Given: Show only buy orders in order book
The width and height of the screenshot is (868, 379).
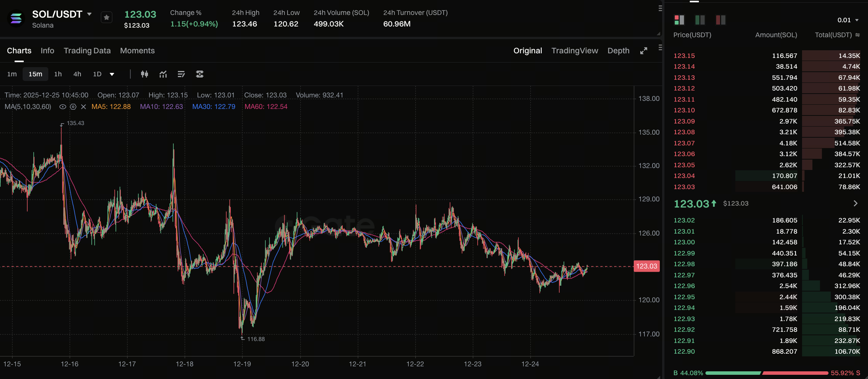Looking at the screenshot, I should coord(700,20).
